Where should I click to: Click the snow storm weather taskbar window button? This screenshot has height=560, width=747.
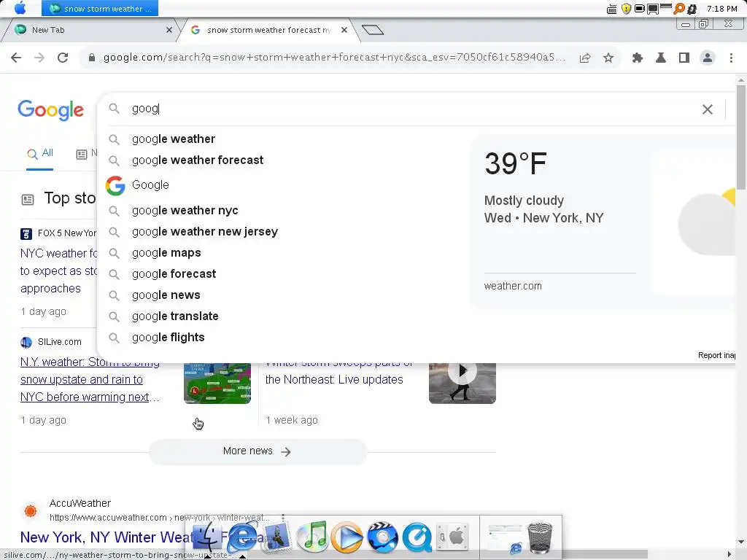pos(99,8)
